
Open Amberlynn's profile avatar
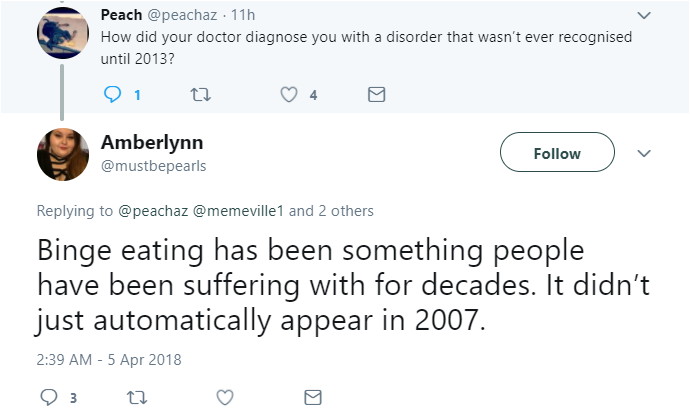tap(63, 154)
